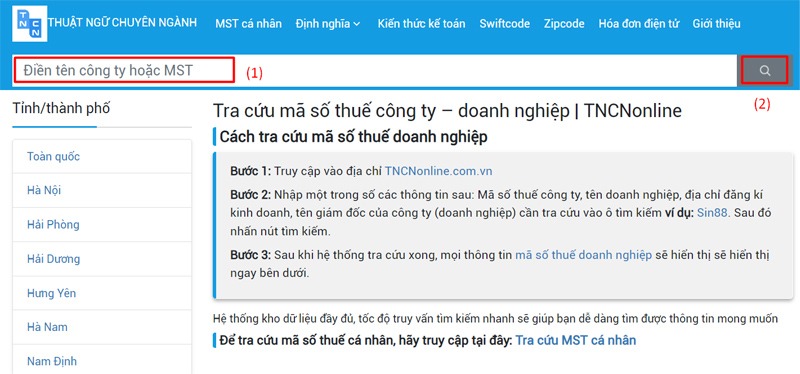Click the Bước 3 instruction label
The height and width of the screenshot is (374, 800).
coord(251,255)
